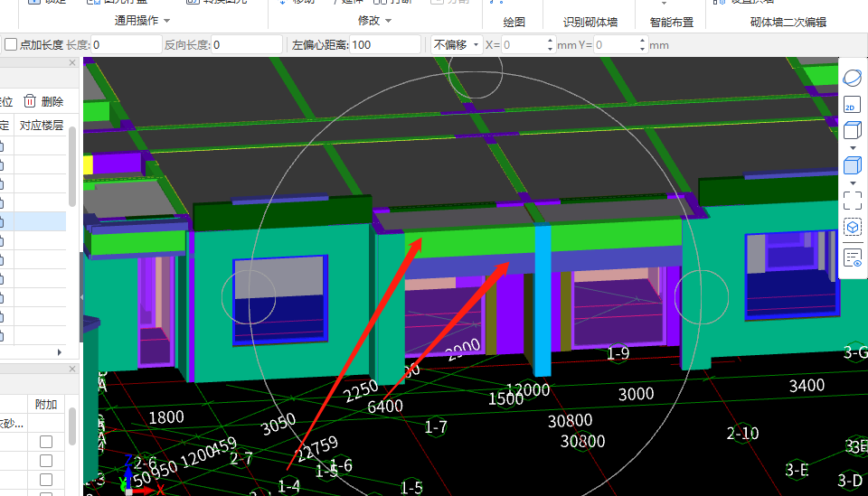Click the dimension text 6400
This screenshot has height=496, width=868.
pyautogui.click(x=385, y=407)
